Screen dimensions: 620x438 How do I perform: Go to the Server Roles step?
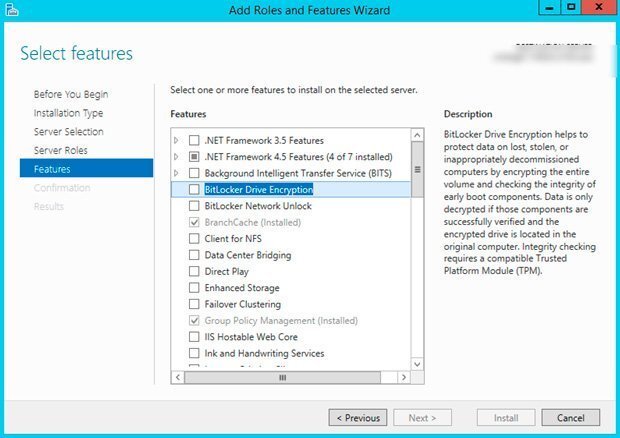pos(61,151)
